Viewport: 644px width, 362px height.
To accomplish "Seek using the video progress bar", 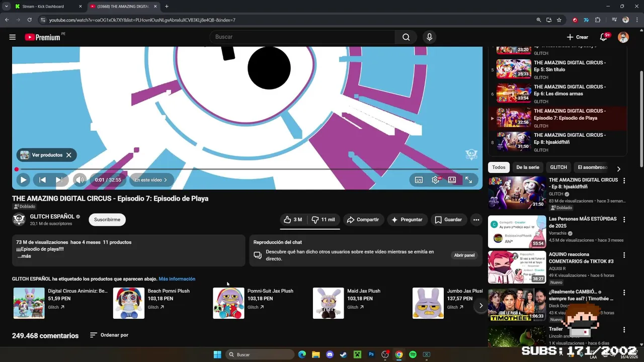I will coord(247,169).
